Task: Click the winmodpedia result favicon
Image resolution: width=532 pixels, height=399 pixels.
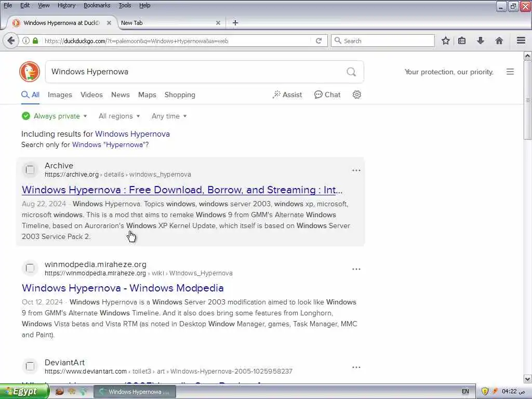Action: click(x=30, y=268)
